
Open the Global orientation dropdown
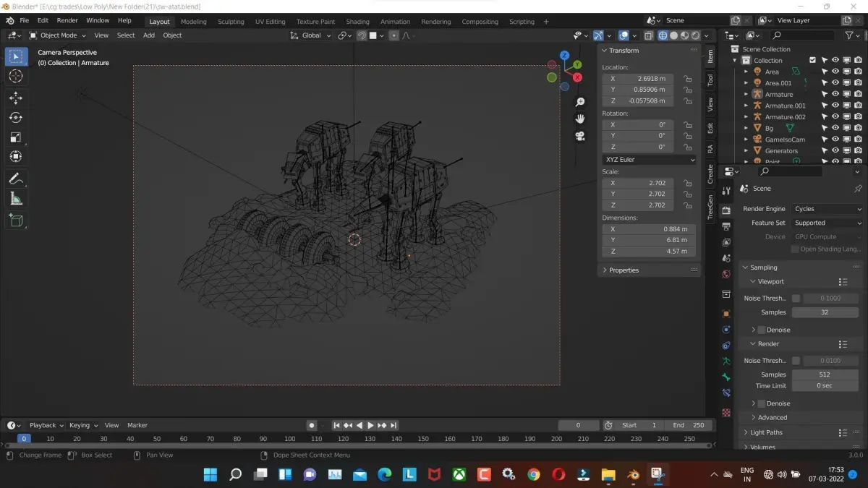point(311,35)
